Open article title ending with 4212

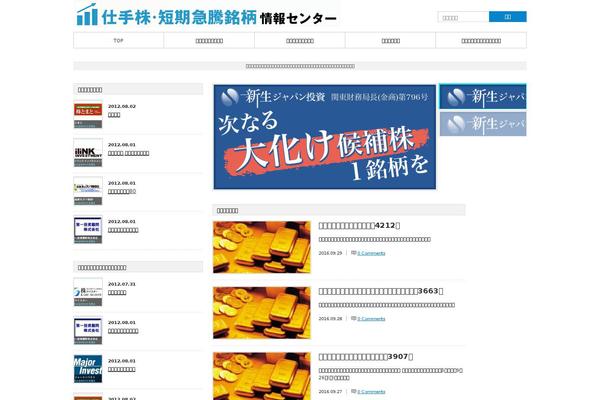[x=359, y=225]
